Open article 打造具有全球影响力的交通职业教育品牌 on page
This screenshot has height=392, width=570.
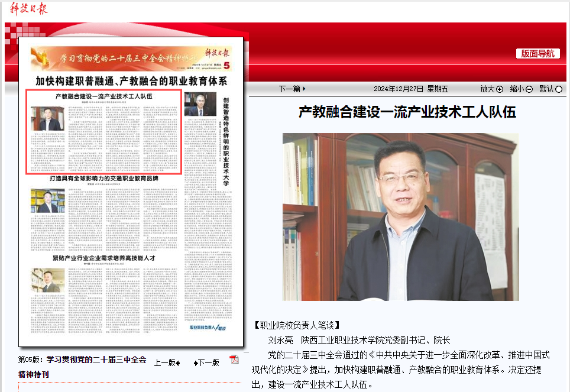[x=103, y=179]
